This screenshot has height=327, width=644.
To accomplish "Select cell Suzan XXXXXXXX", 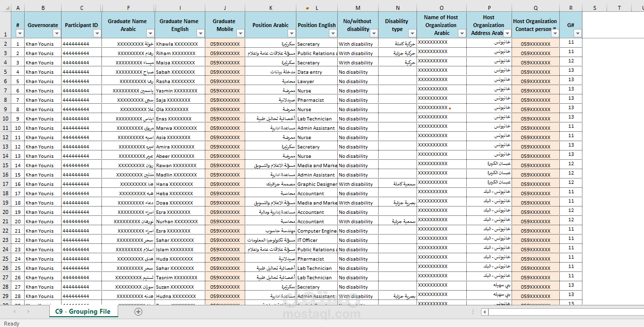I will (x=180, y=287).
